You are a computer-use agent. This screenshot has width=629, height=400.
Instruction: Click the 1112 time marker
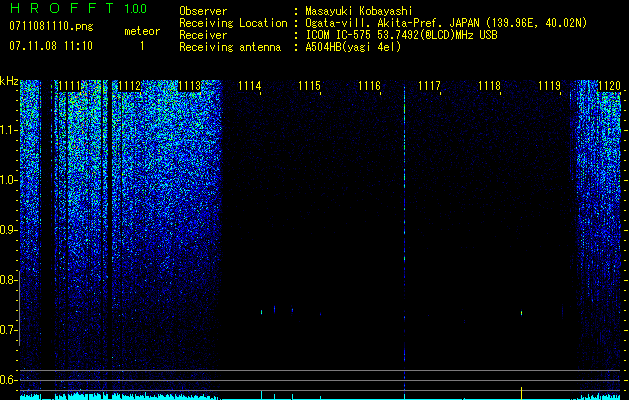pos(130,86)
